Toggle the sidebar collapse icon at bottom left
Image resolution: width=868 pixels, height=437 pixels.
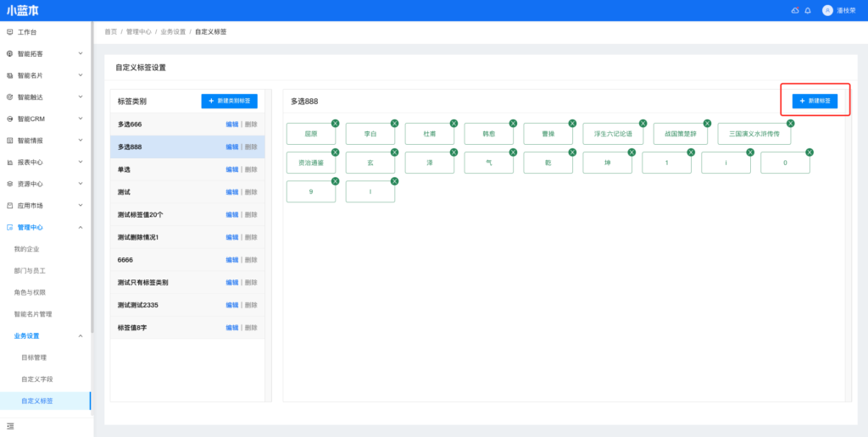10,425
